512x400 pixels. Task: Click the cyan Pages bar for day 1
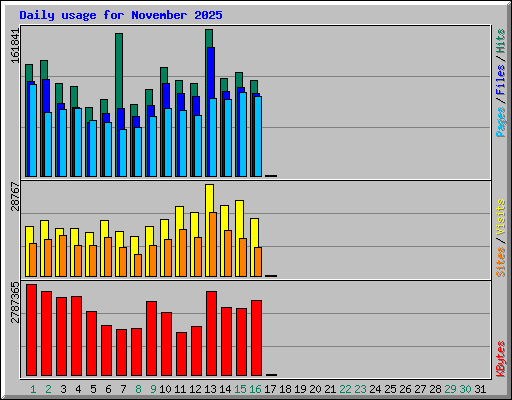[x=33, y=130]
